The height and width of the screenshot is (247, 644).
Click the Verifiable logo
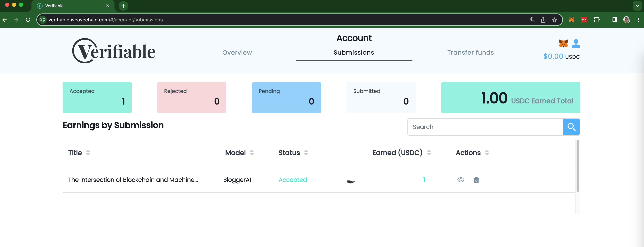click(114, 51)
